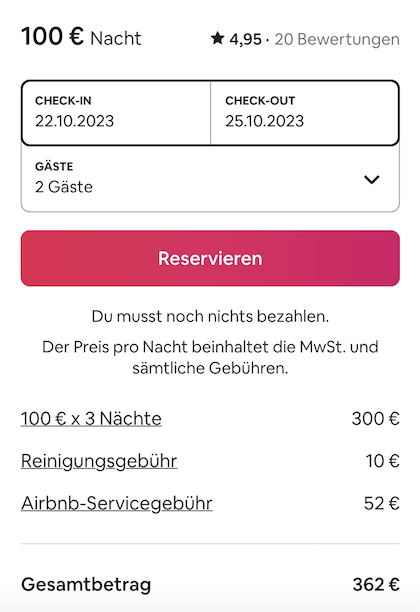Click the Gesamtbetrag label
The width and height of the screenshot is (420, 612).
click(x=86, y=585)
